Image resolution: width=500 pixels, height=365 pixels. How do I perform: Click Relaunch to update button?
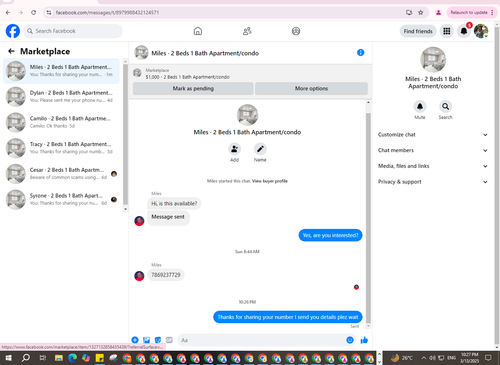(471, 12)
